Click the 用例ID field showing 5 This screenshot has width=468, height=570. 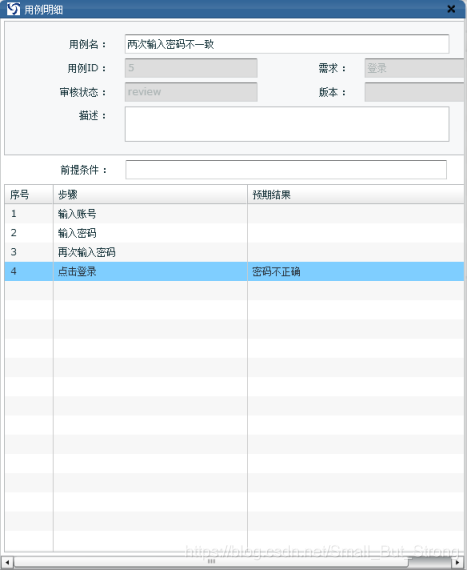(191, 68)
